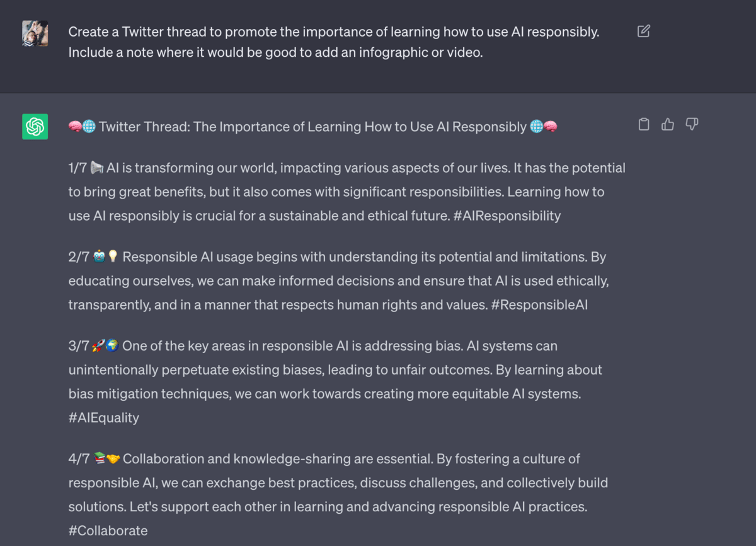
Task: Click the user profile avatar photo
Action: click(35, 33)
